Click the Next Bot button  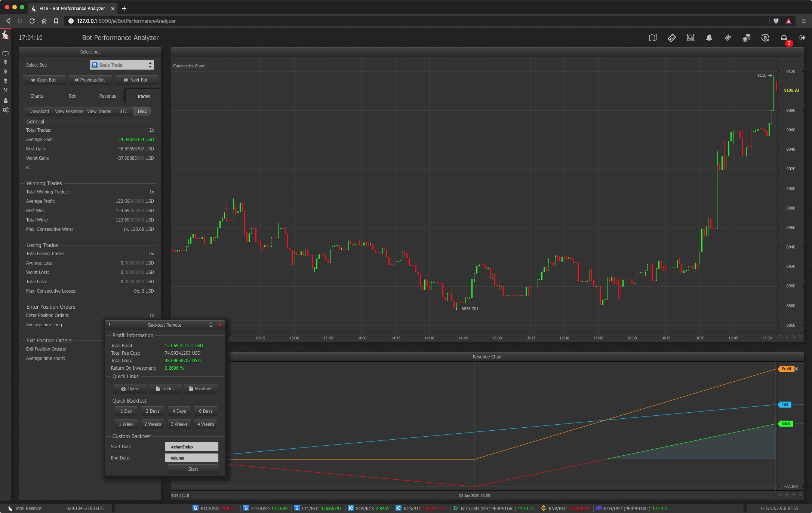tap(136, 80)
